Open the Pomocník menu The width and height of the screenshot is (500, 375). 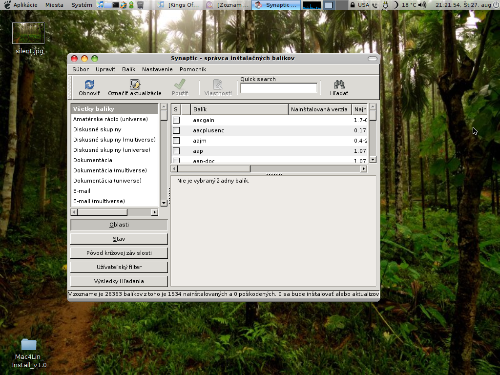click(x=193, y=69)
